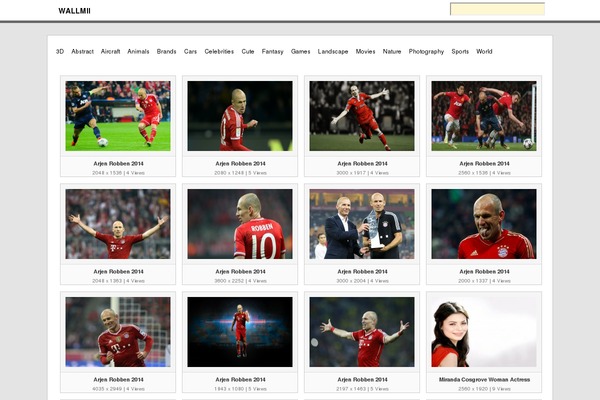Open the Photography category
The image size is (600, 400).
[x=426, y=51]
